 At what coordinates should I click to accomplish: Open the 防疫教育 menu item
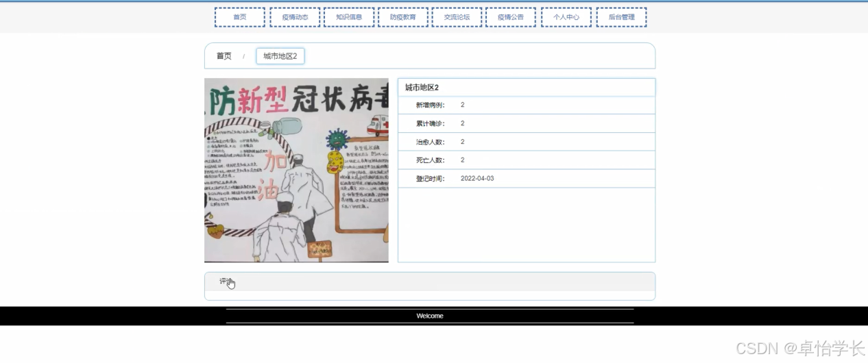click(403, 17)
